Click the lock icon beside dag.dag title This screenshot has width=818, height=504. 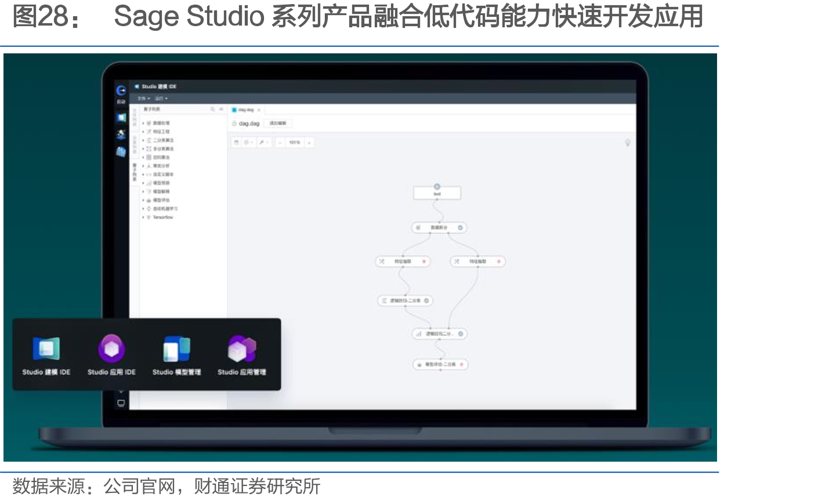234,124
